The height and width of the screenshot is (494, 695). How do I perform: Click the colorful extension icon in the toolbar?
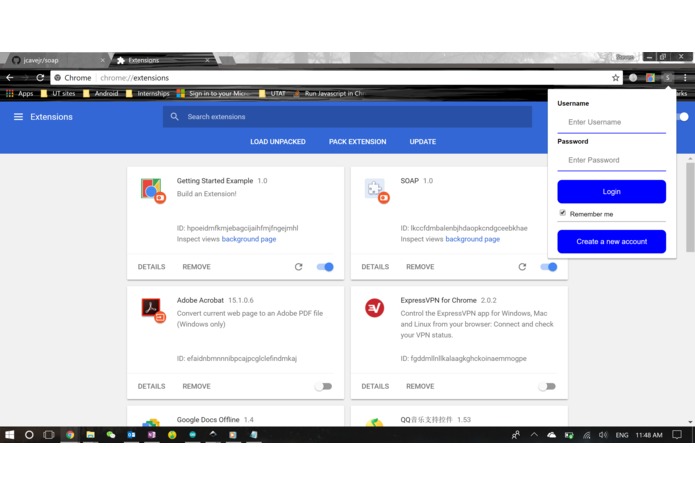point(650,78)
